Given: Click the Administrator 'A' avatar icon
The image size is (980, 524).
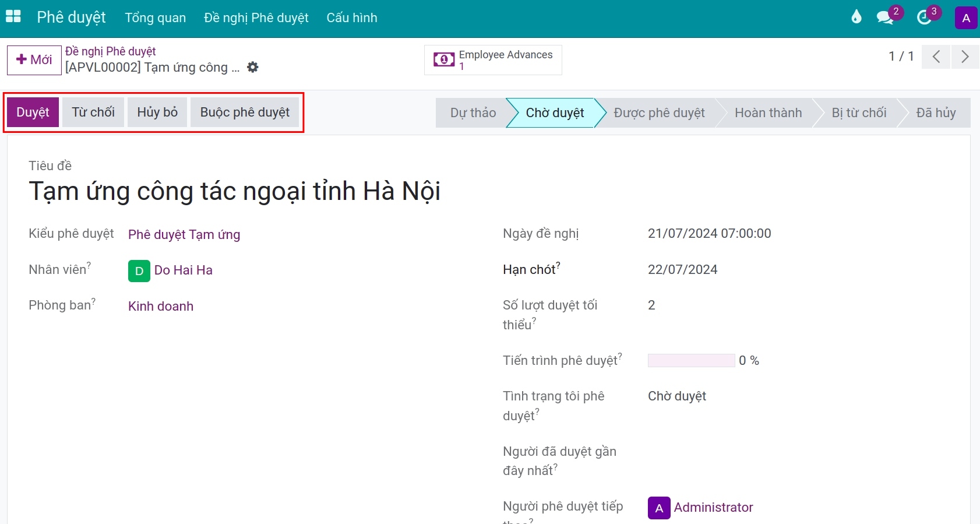Looking at the screenshot, I should [659, 508].
